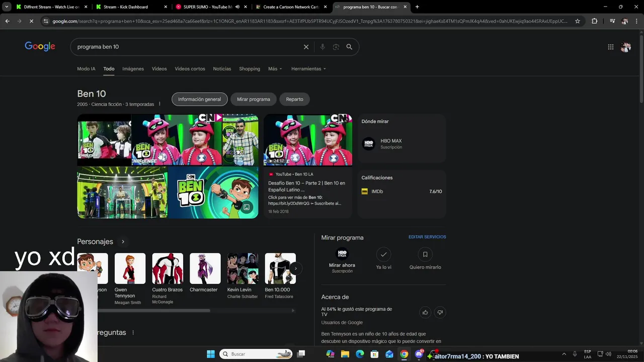
Task: Switch to the Imágenes tab
Action: click(133, 69)
